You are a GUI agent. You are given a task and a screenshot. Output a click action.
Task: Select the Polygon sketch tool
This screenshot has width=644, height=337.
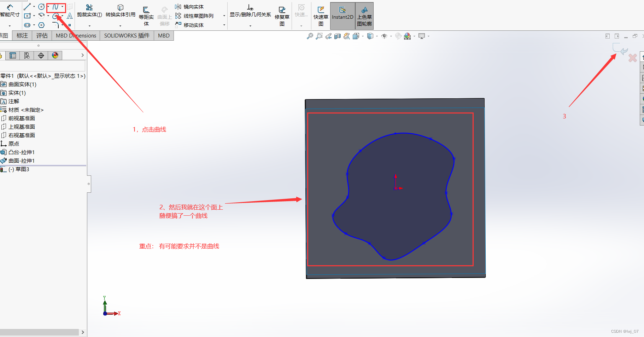click(x=41, y=25)
